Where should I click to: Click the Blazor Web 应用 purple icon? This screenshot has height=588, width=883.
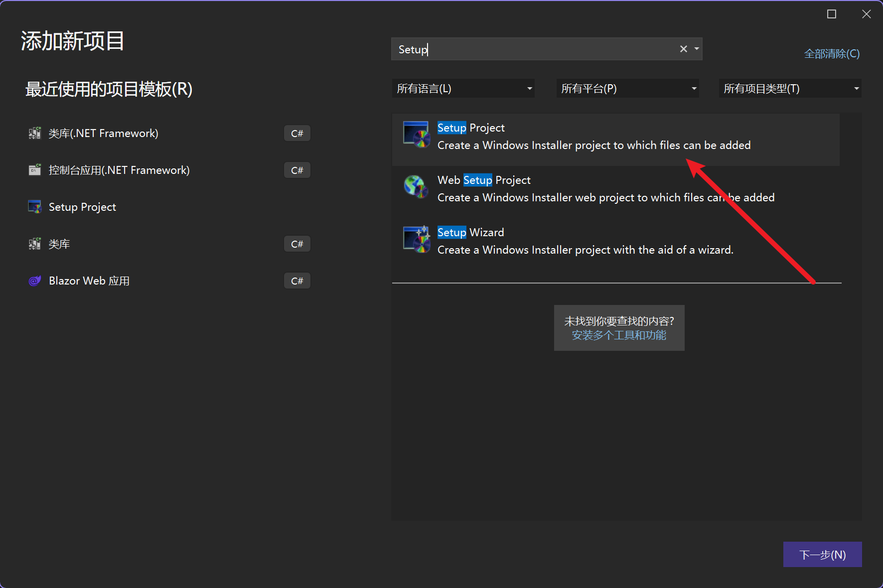(34, 281)
